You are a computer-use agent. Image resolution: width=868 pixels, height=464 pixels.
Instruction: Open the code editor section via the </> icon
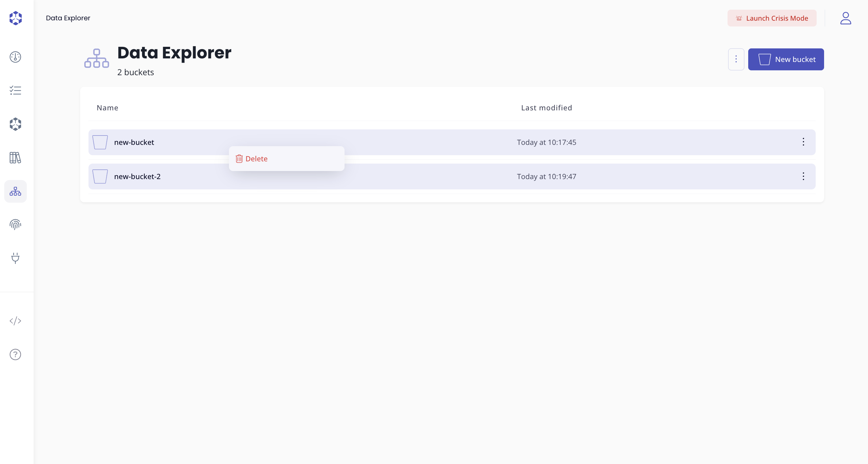click(15, 320)
